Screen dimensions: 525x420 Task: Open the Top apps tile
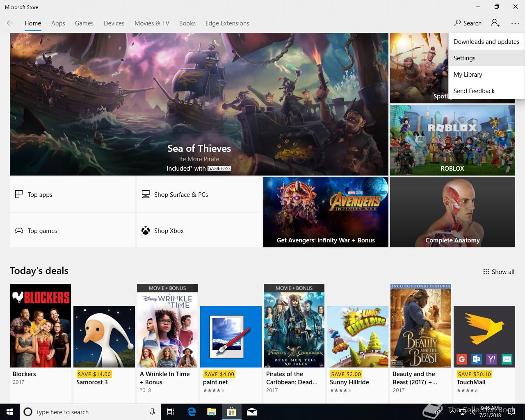pyautogui.click(x=72, y=194)
